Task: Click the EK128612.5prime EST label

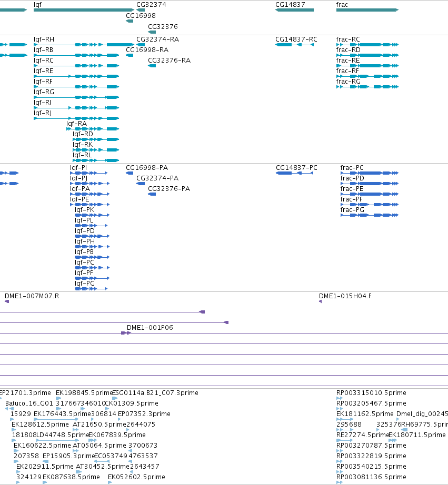Action: (x=40, y=425)
